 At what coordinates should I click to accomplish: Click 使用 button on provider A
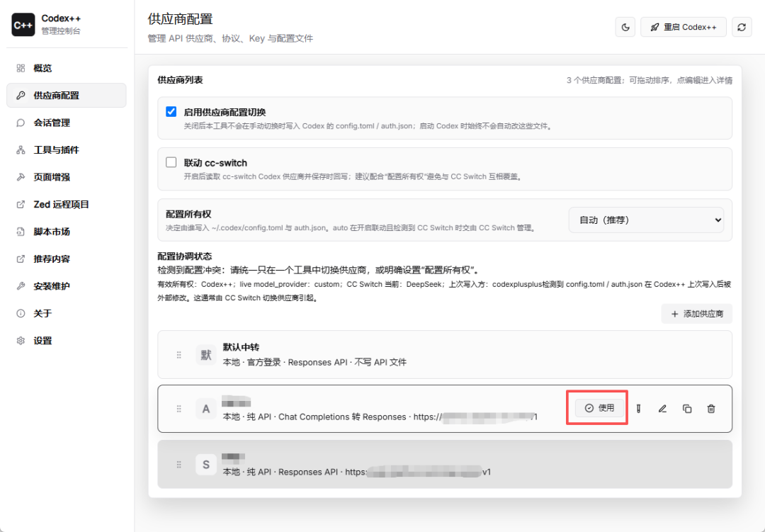point(600,408)
